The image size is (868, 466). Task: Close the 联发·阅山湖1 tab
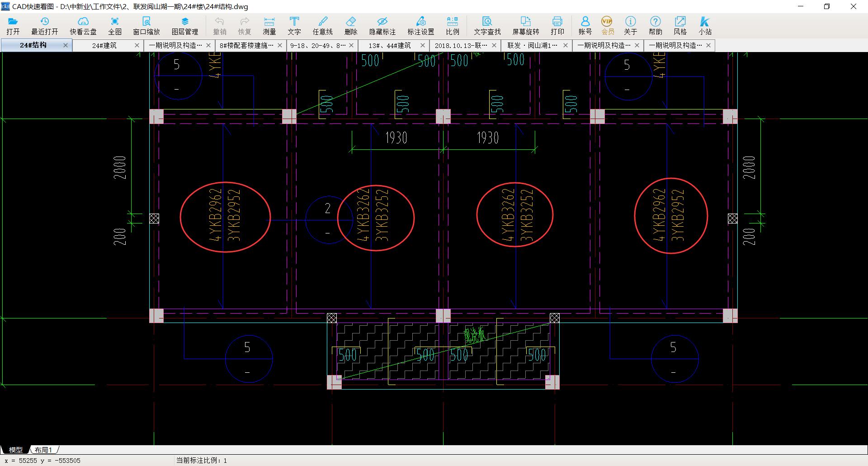(x=566, y=45)
